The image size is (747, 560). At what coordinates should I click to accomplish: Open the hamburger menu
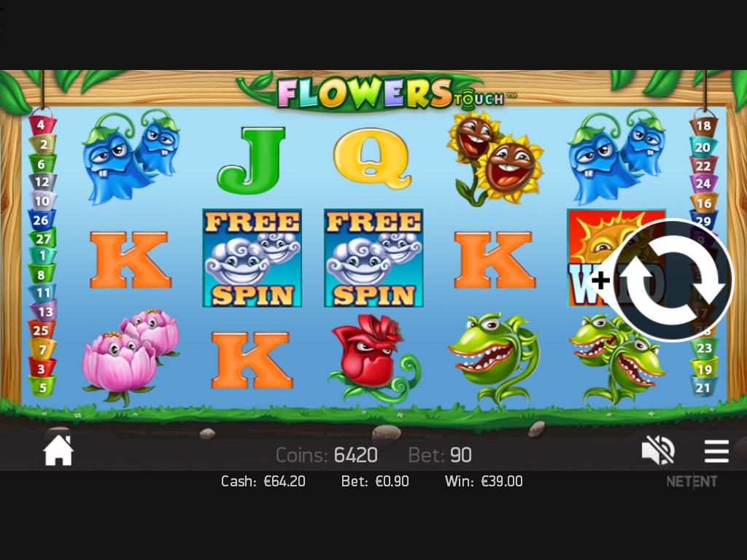(x=716, y=451)
